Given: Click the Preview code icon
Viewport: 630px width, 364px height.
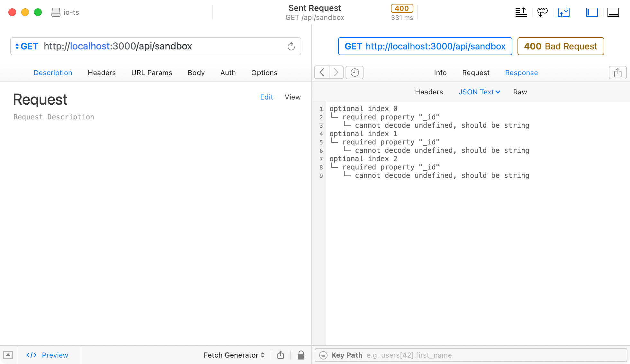Looking at the screenshot, I should 32,355.
